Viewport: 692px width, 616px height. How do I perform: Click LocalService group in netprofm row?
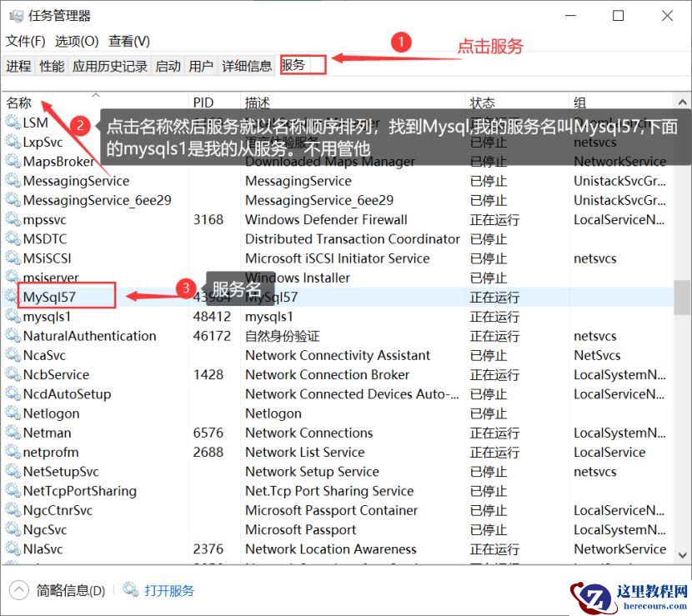pos(609,453)
